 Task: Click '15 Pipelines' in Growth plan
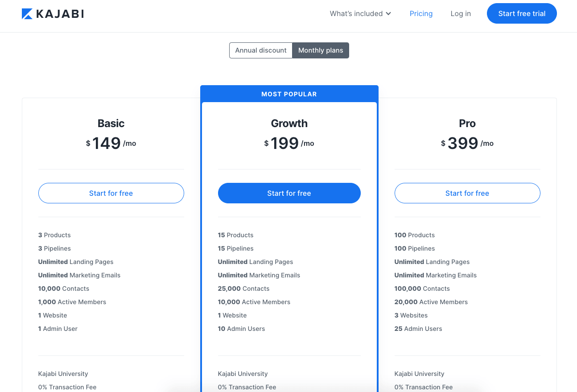tap(235, 248)
